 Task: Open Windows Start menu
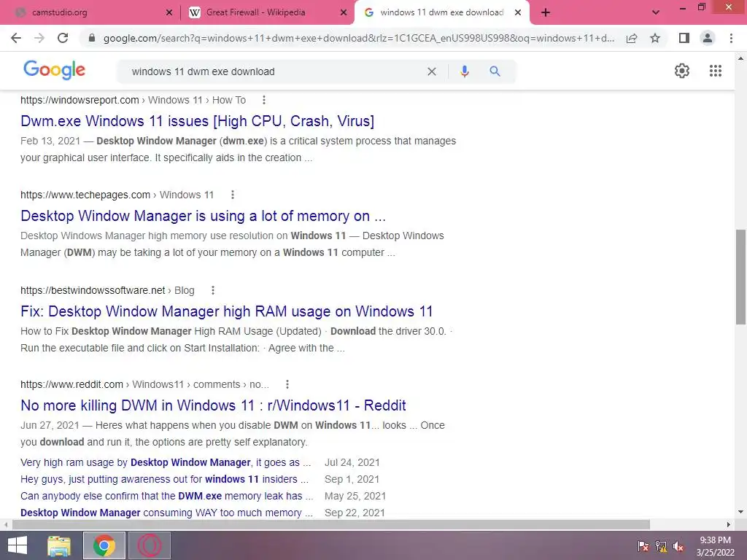pyautogui.click(x=18, y=545)
